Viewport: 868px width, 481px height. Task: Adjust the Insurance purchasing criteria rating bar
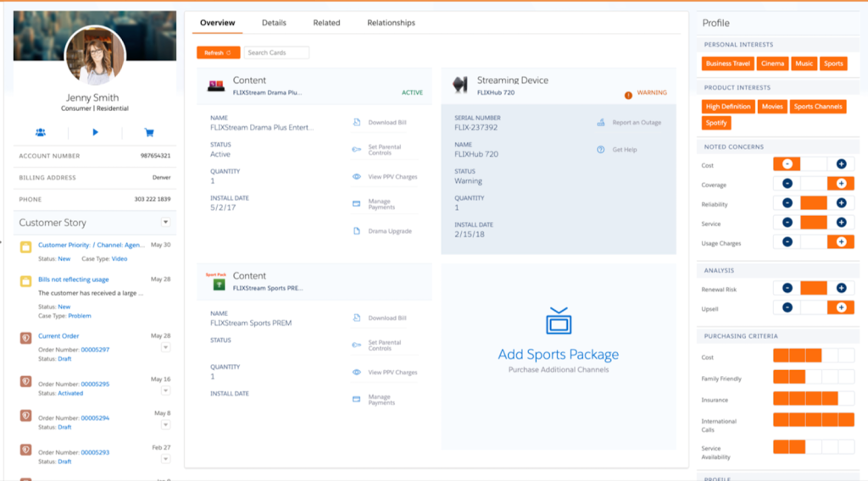[813, 398]
